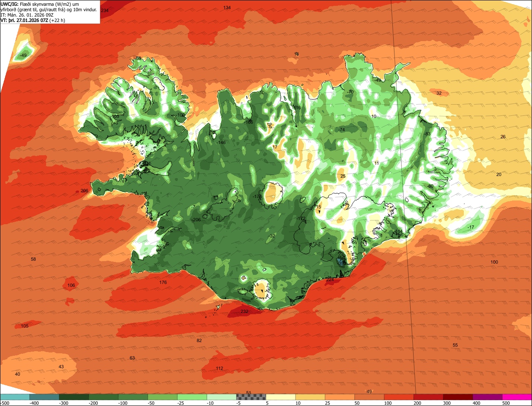
Task: Select the land value '-32'
Action: 272,236
